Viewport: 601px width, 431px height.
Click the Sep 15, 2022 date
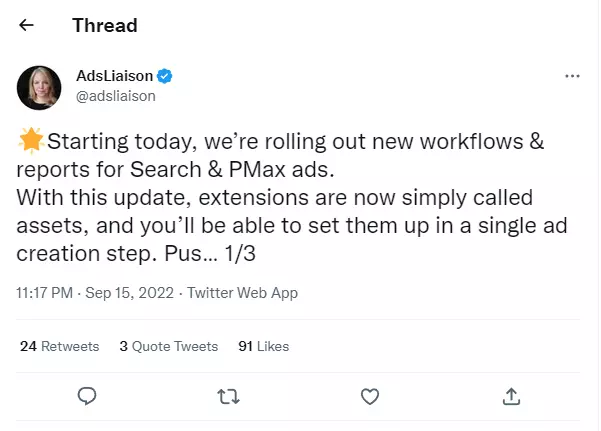click(130, 293)
